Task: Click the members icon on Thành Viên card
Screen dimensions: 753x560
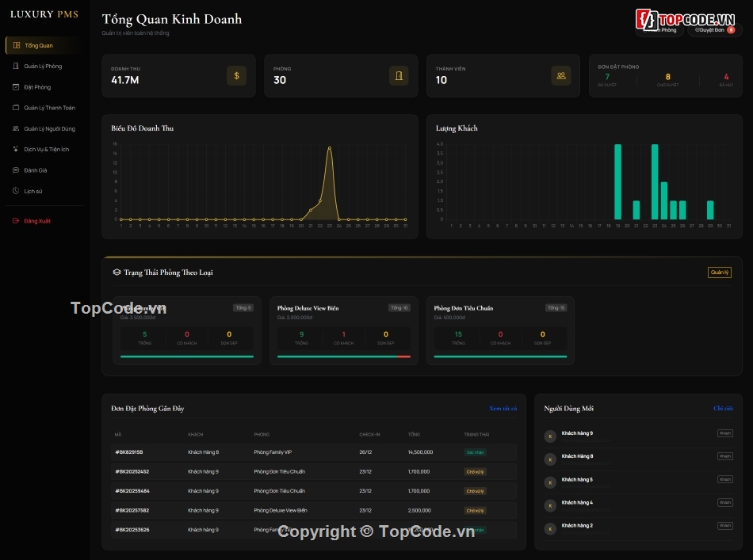Action: 560,75
